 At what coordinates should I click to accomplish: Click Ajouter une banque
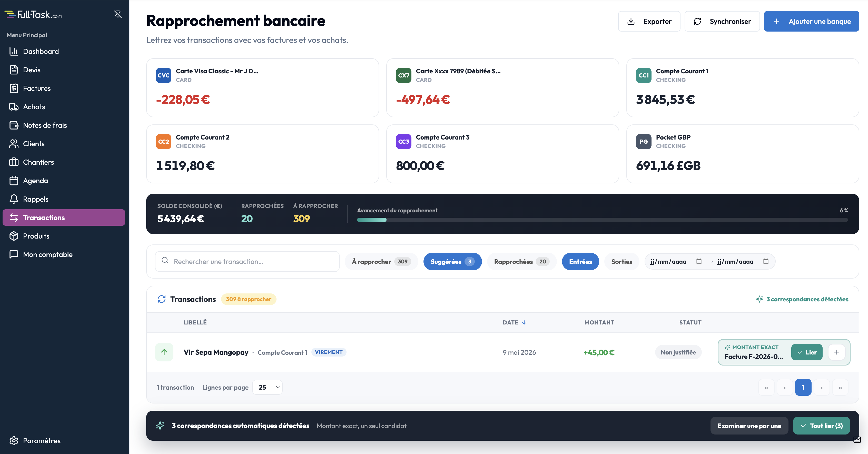tap(811, 21)
